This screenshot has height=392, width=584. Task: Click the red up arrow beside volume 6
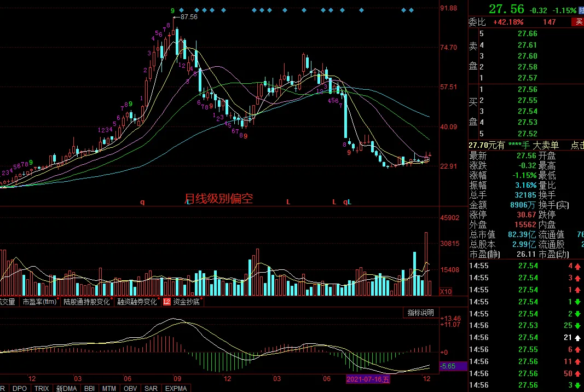577,350
